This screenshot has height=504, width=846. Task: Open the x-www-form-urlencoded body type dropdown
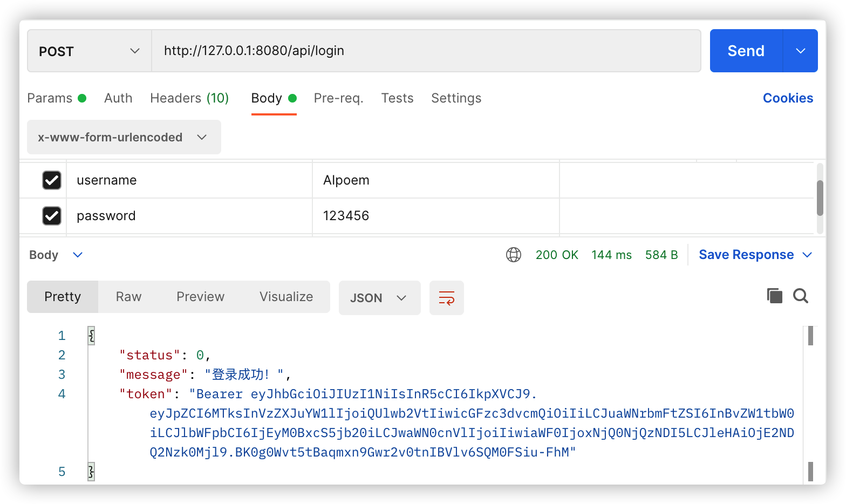[124, 137]
